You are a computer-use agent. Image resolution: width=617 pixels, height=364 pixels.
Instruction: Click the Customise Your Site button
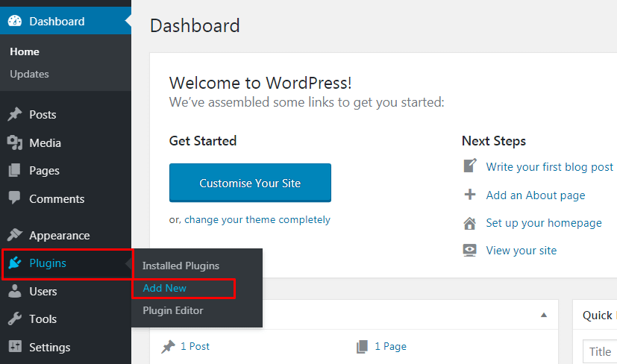(250, 183)
